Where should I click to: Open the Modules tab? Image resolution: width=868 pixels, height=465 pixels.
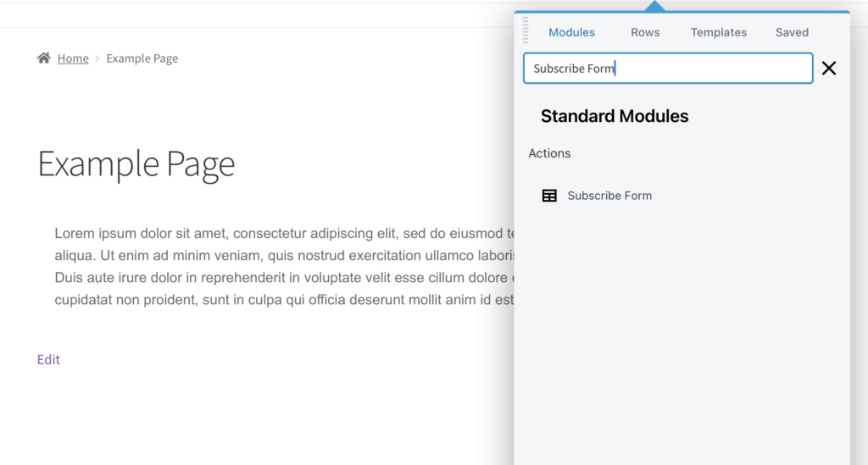point(571,32)
